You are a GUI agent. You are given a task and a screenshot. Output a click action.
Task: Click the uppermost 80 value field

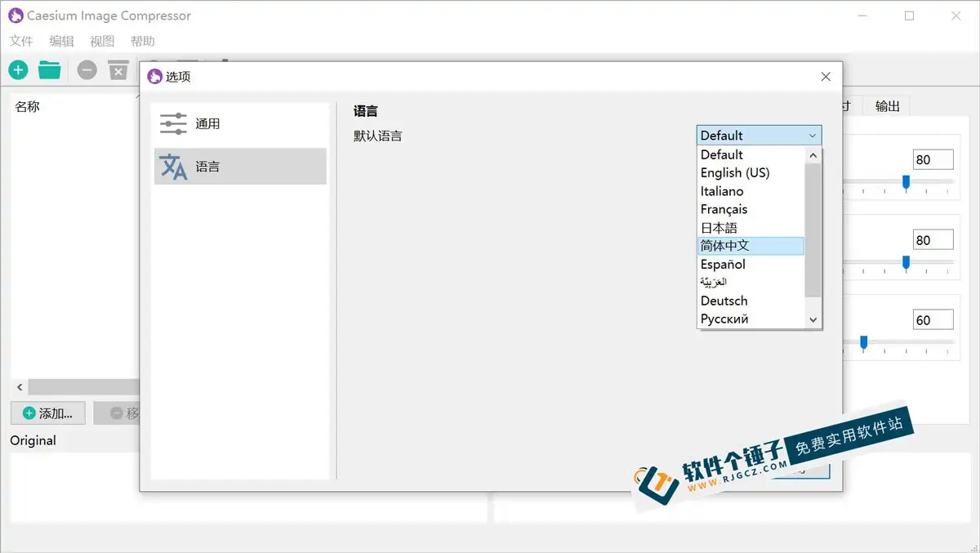pos(933,160)
